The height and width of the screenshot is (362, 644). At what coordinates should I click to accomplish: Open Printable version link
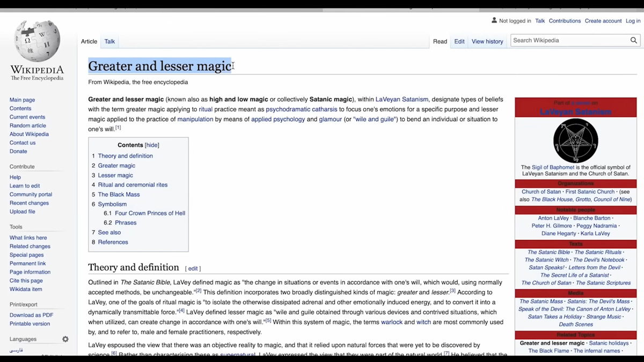click(x=30, y=323)
